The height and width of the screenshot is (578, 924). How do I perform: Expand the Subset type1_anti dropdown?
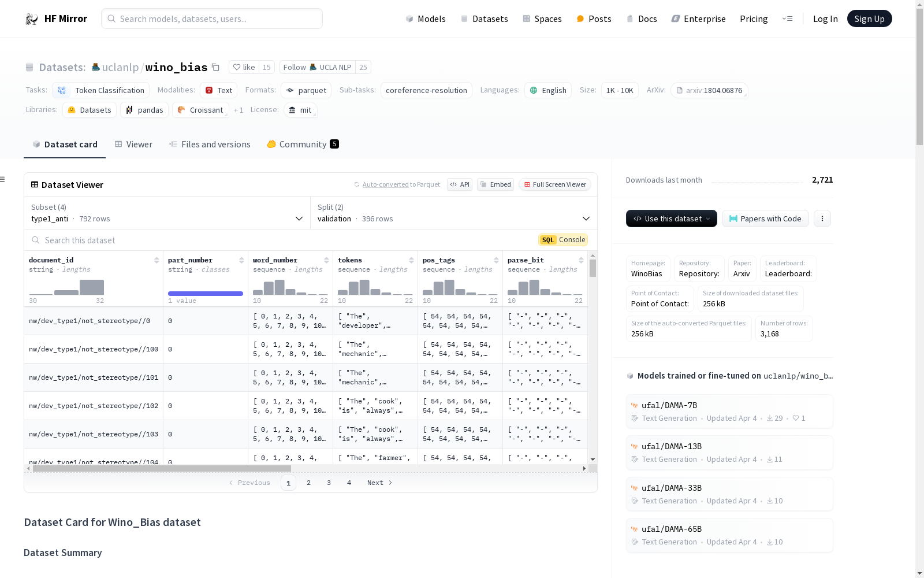tap(167, 213)
